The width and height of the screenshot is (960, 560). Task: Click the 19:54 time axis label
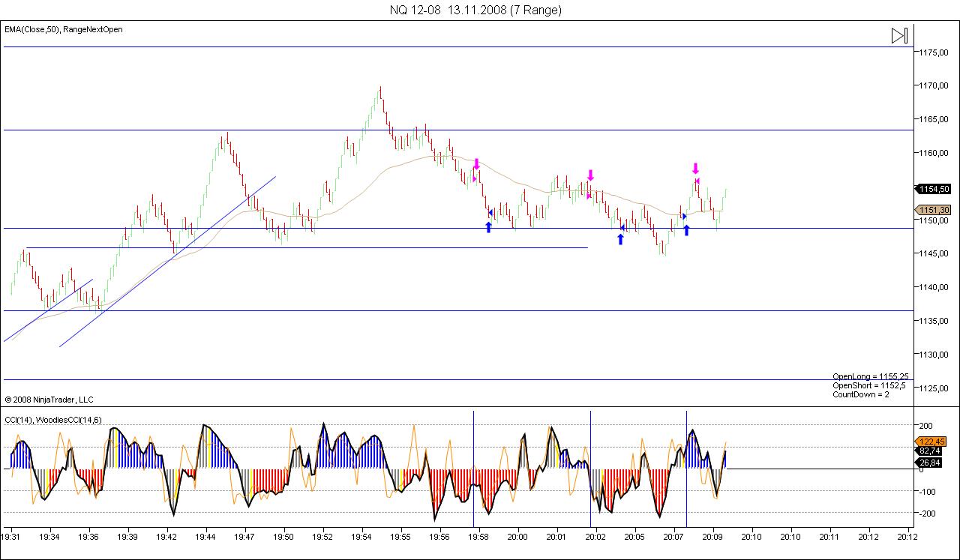coord(362,537)
